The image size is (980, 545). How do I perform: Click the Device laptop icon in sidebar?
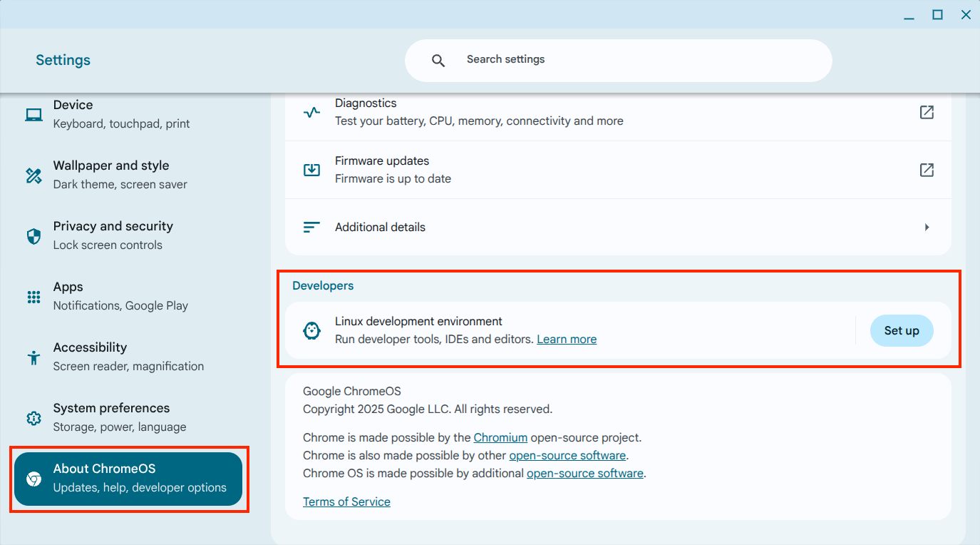[x=33, y=115]
